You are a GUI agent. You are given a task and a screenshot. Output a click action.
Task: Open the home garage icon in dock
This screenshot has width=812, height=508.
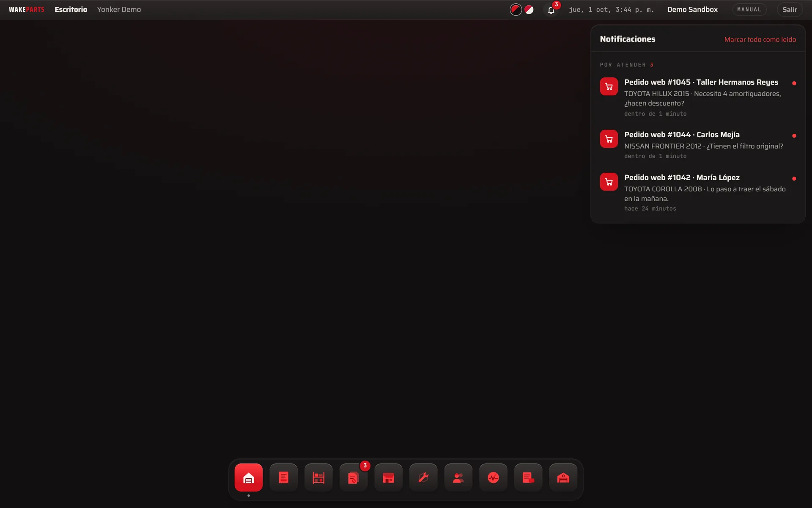click(x=249, y=478)
